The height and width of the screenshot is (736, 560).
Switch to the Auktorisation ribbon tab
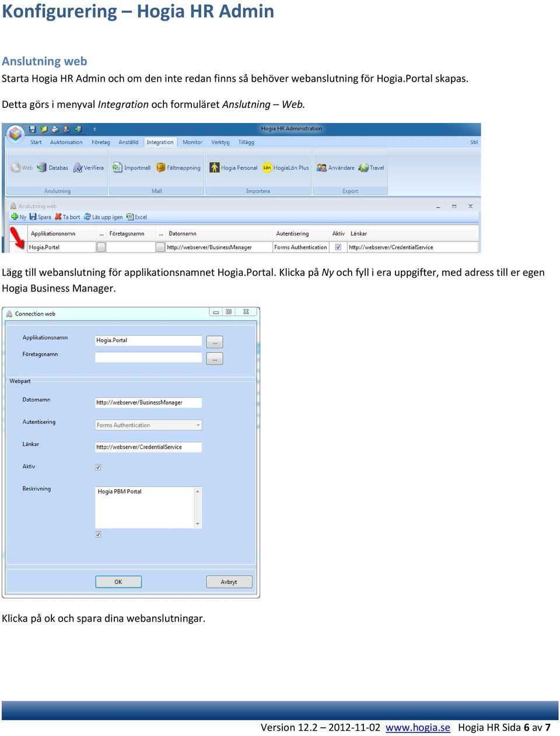click(x=66, y=142)
